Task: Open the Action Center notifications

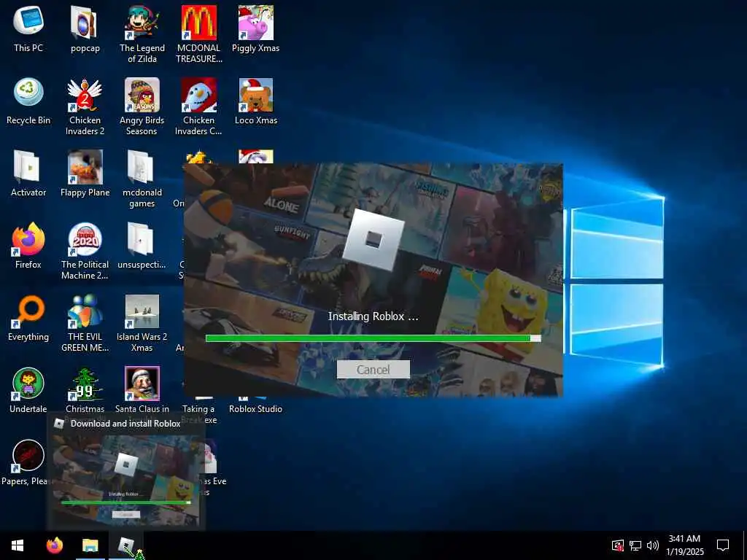Action: click(x=723, y=545)
